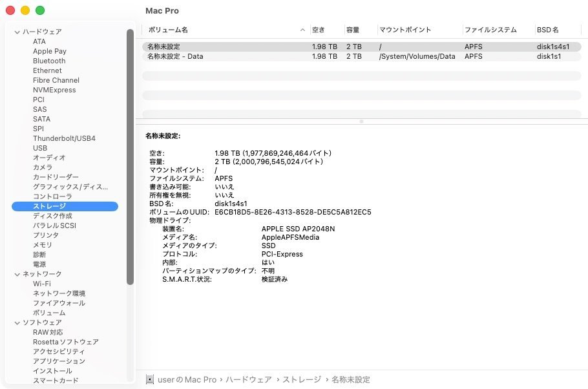This screenshot has height=389, width=588.
Task: Select Fibre Channel item
Action: coord(56,80)
